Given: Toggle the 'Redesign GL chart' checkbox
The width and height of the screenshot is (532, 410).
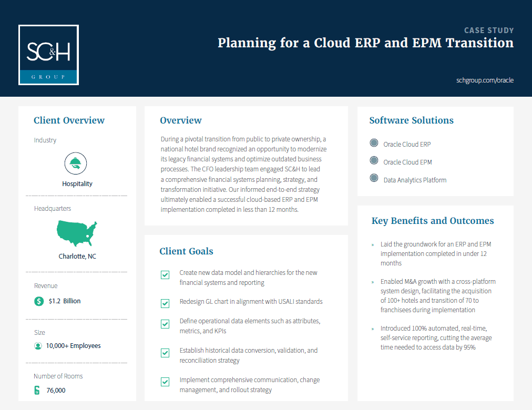Looking at the screenshot, I should click(165, 303).
